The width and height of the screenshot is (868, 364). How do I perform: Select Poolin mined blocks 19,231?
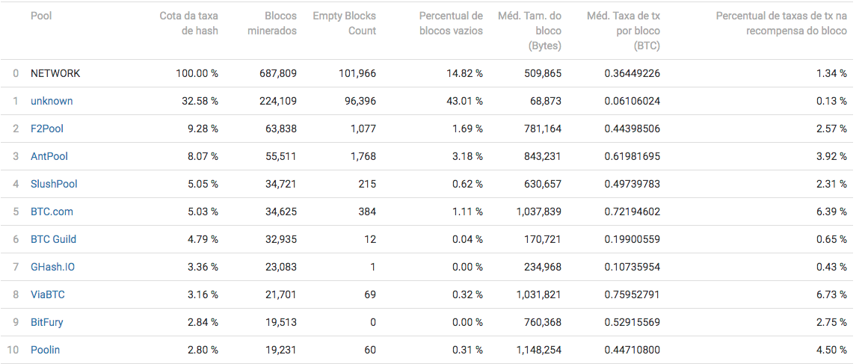[x=281, y=350]
